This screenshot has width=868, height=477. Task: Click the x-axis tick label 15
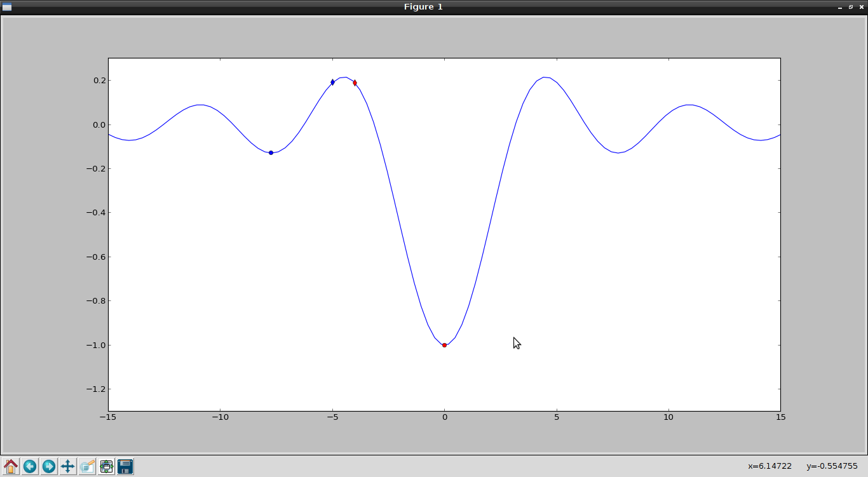(780, 417)
